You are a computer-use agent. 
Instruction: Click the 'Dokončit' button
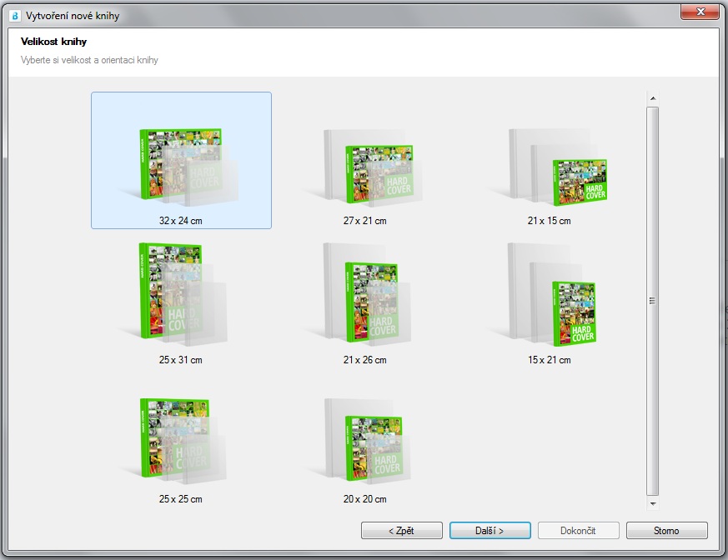(579, 531)
